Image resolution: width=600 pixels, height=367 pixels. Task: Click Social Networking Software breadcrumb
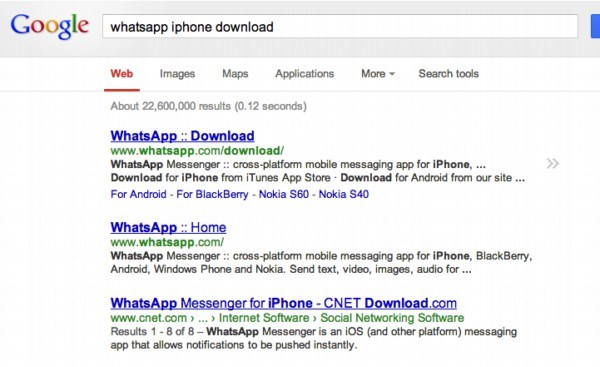point(392,318)
